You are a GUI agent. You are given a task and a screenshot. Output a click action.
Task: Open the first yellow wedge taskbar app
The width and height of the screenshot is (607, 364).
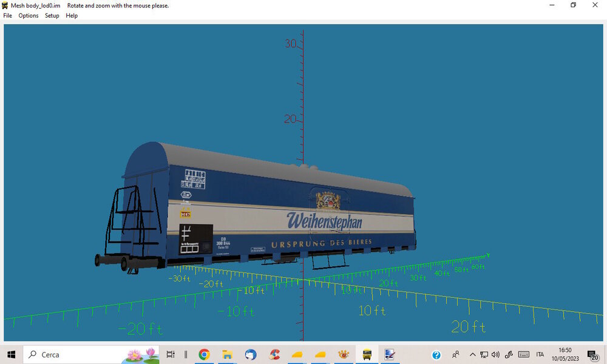[x=297, y=354]
